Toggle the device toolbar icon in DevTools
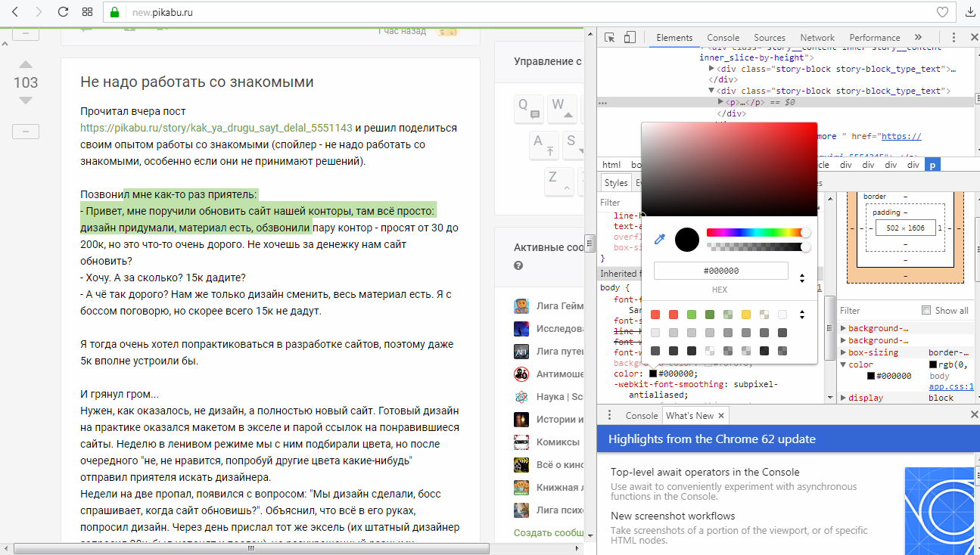 pos(630,37)
